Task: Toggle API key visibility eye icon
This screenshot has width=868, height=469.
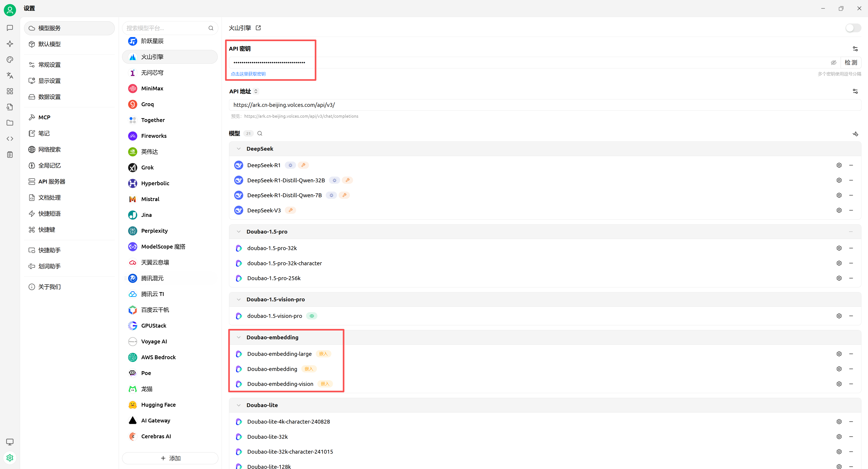Action: click(833, 63)
